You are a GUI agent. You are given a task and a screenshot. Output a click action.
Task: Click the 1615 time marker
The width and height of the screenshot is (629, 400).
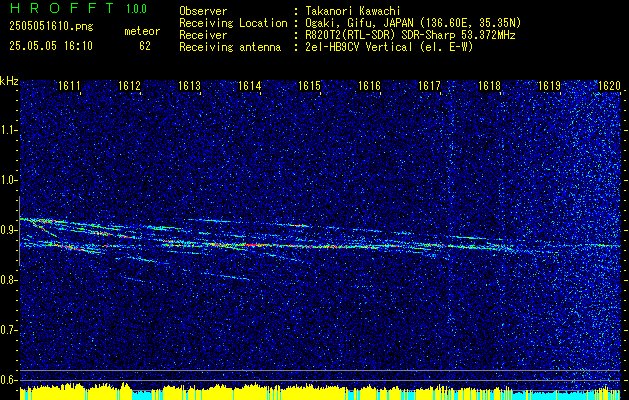(x=310, y=85)
